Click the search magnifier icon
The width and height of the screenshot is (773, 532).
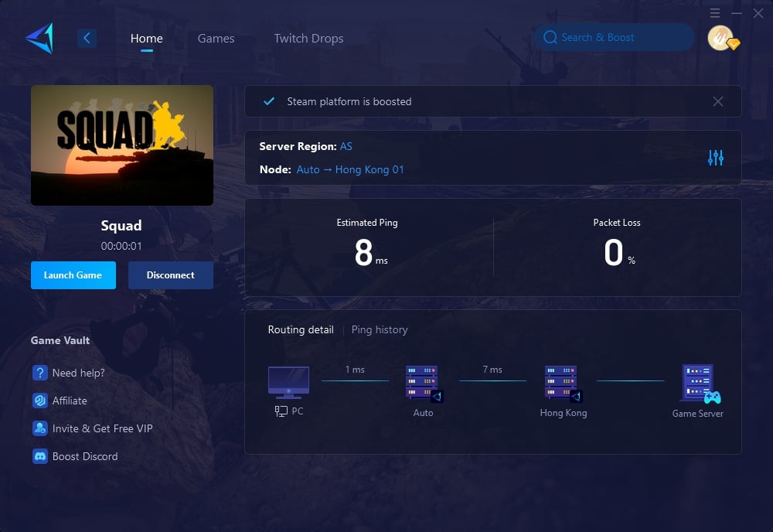point(550,37)
